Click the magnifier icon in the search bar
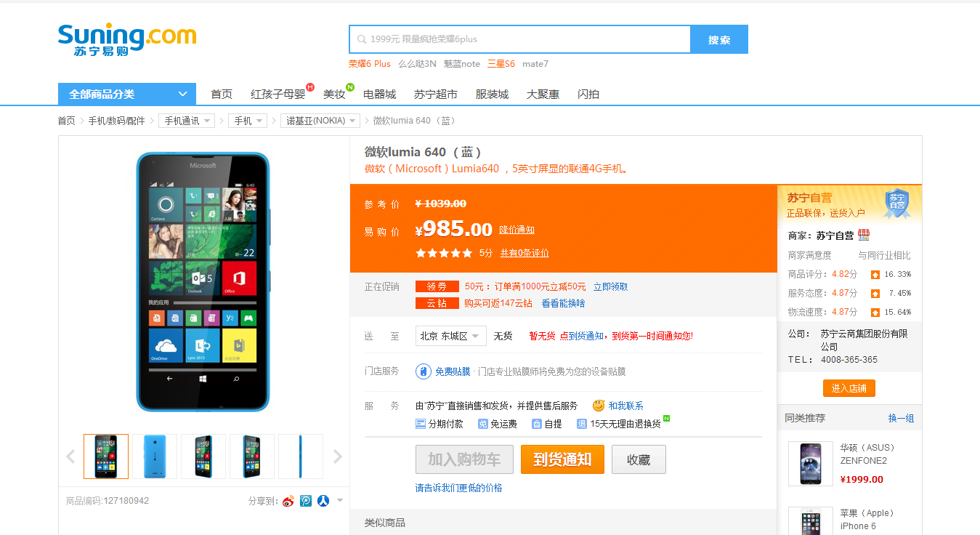The height and width of the screenshot is (535, 980). 361,39
